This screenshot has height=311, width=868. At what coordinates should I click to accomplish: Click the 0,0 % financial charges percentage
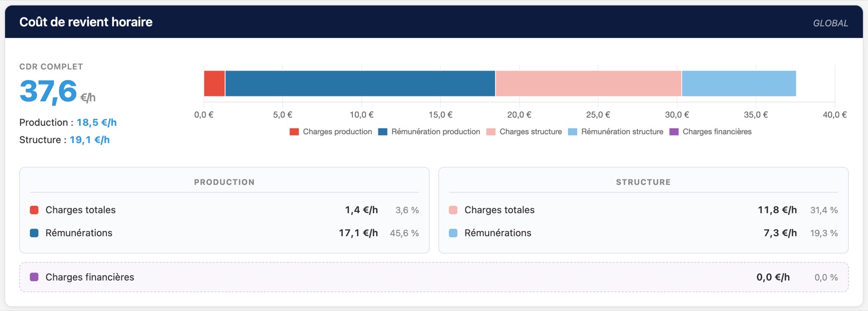[826, 277]
